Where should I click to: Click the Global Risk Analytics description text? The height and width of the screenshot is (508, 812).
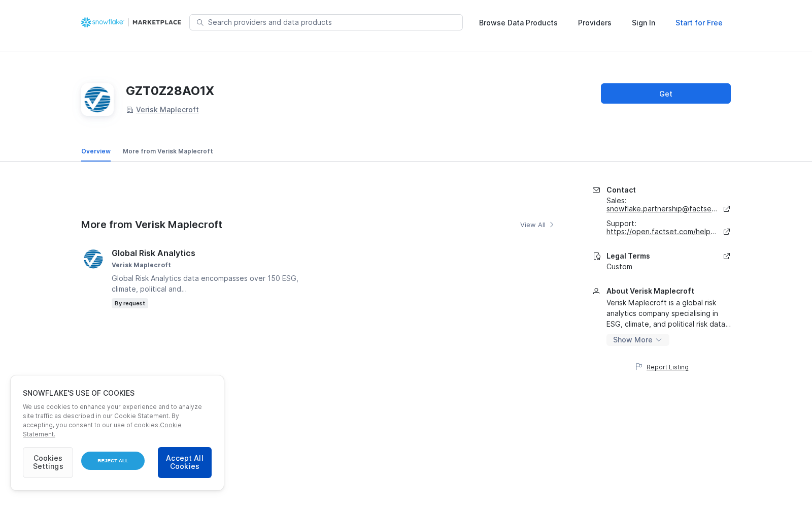click(205, 283)
